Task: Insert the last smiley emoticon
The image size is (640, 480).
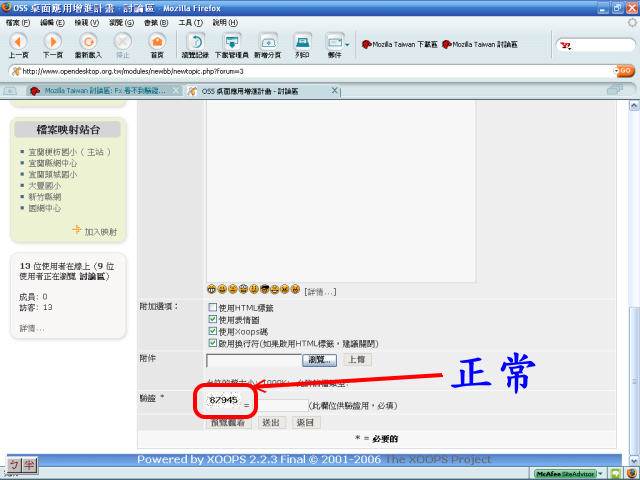Action: [296, 289]
